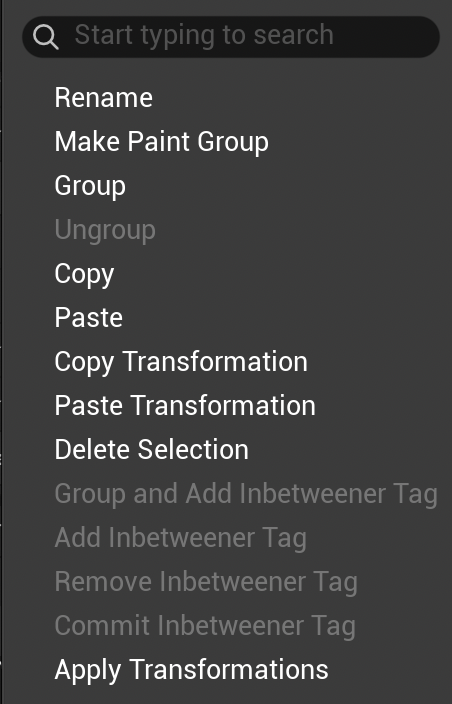Select Make Paint Group menu entry
Image resolution: width=452 pixels, height=704 pixels.
(162, 142)
